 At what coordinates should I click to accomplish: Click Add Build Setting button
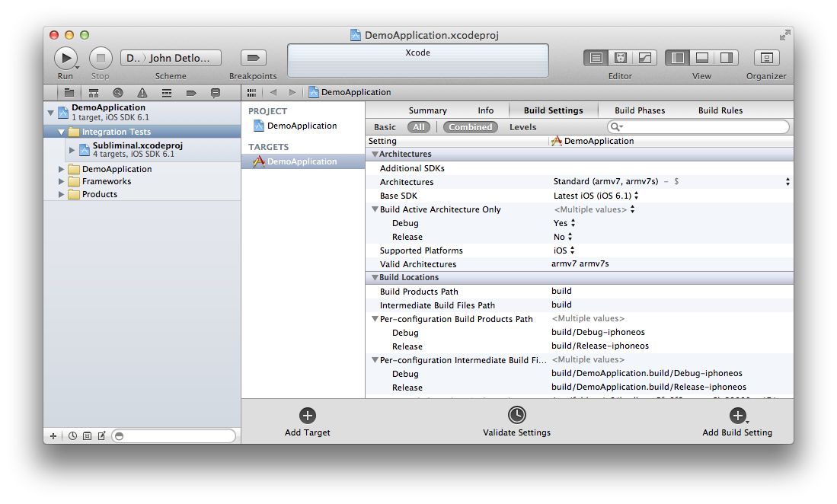[737, 422]
